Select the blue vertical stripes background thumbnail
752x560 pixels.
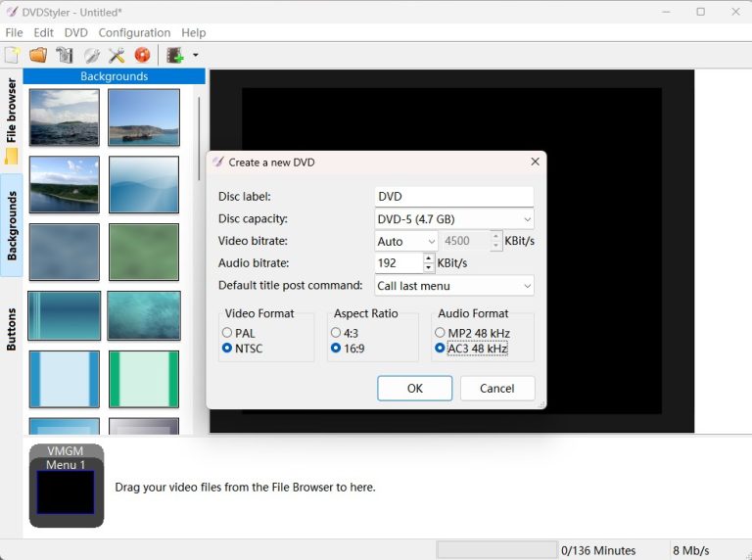pyautogui.click(x=65, y=315)
